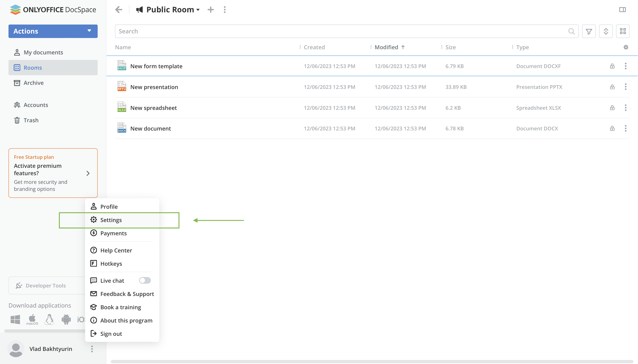This screenshot has width=638, height=364.
Task: Open the sort options icon
Action: click(x=606, y=31)
